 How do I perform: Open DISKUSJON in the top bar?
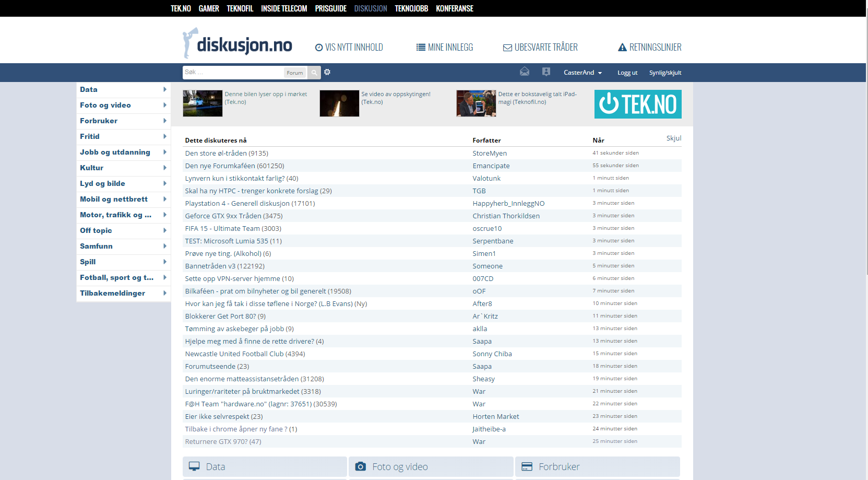click(371, 8)
